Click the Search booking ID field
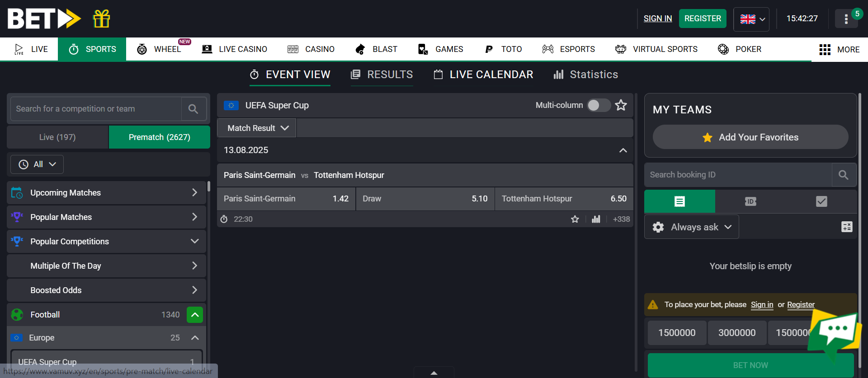Screen dimensions: 868x378 click(x=738, y=175)
